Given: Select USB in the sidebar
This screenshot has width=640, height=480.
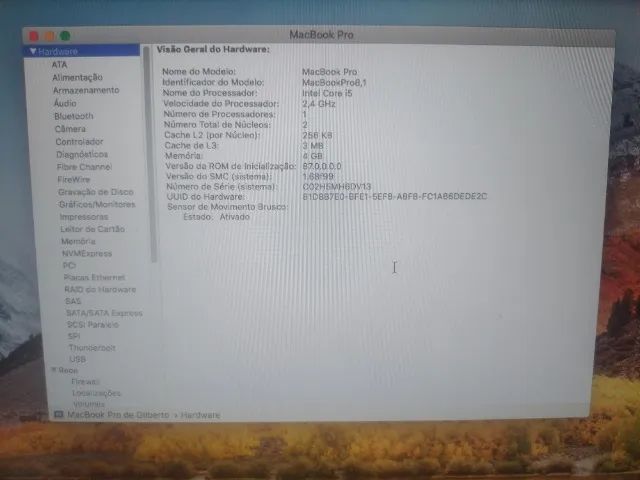Looking at the screenshot, I should pos(78,359).
